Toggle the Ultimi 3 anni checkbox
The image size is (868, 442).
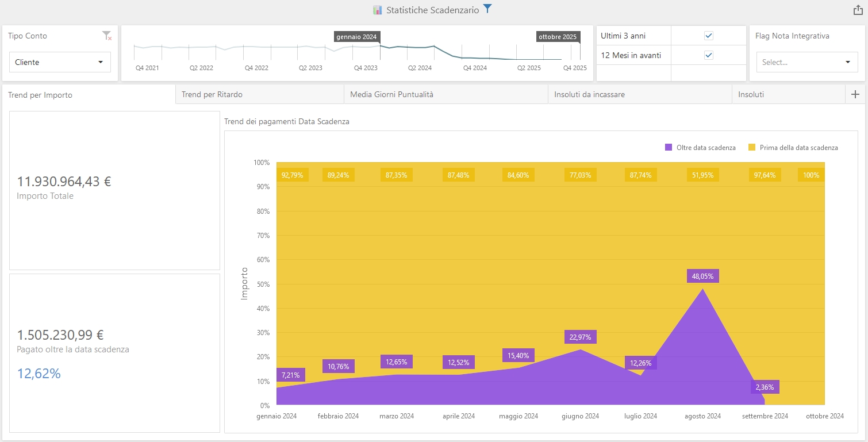point(709,36)
